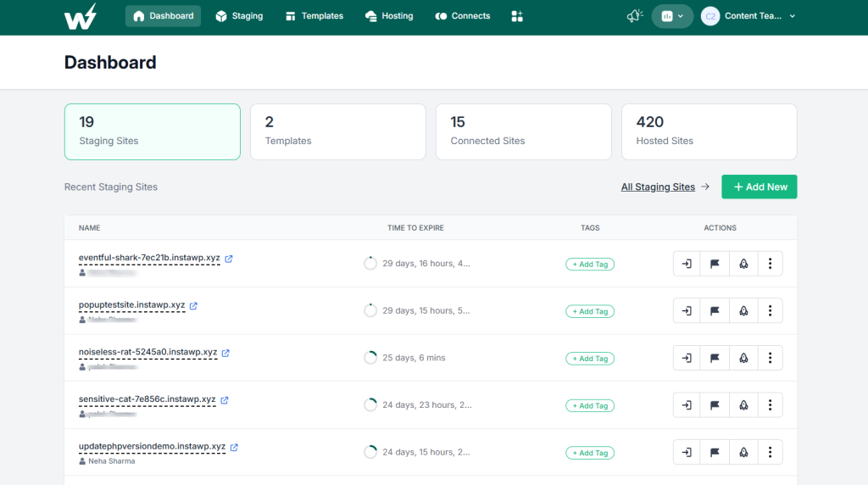Click expiry progress ring for eventful-shark site
The height and width of the screenshot is (485, 868).
(x=370, y=264)
